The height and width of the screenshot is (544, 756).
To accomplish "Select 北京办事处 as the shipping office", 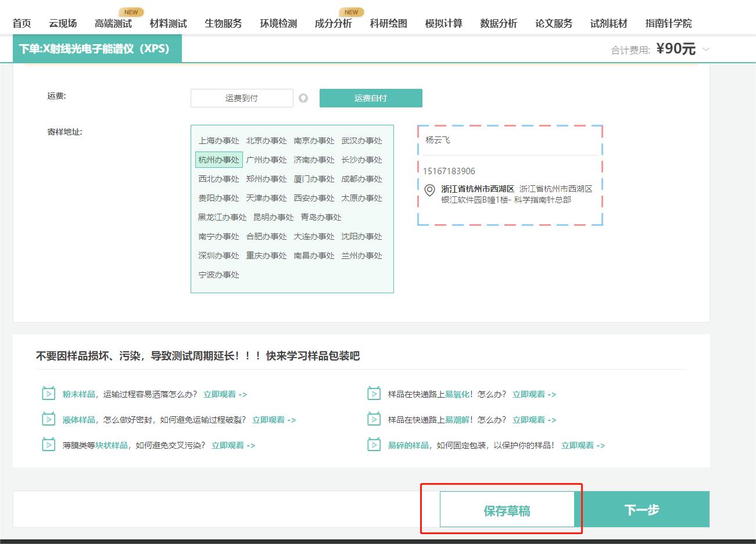I will click(266, 140).
